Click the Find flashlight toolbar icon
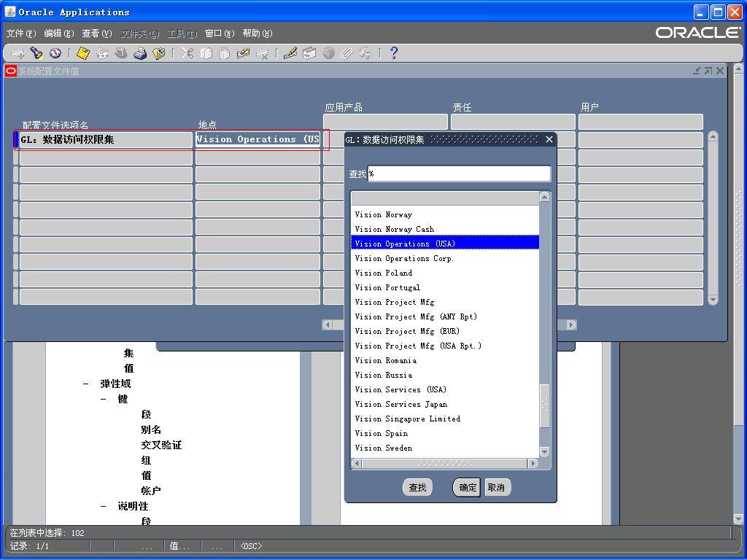 [x=36, y=53]
